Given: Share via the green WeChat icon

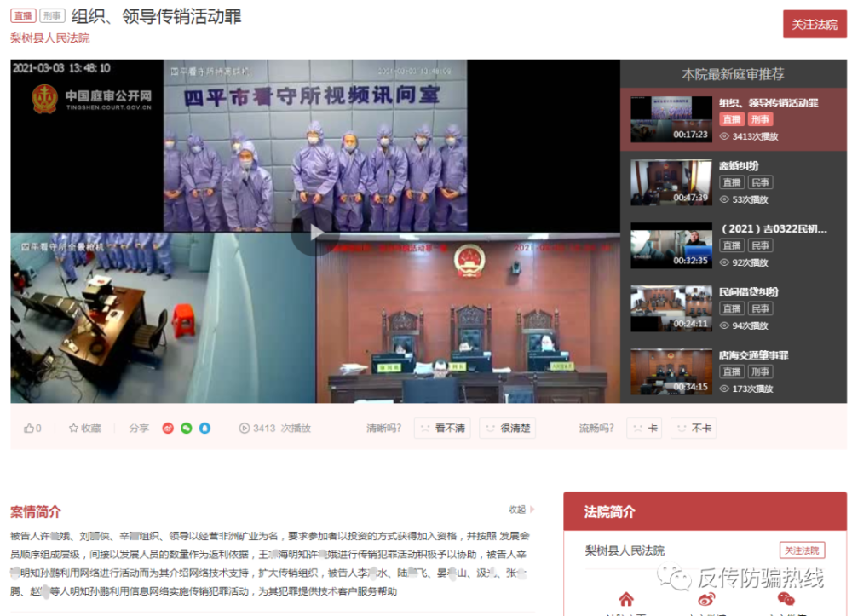Looking at the screenshot, I should click(186, 428).
